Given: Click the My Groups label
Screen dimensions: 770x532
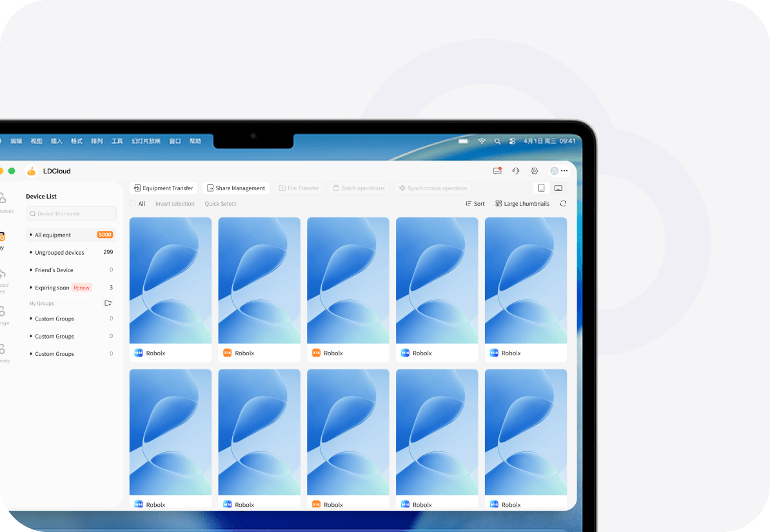Looking at the screenshot, I should click(42, 304).
